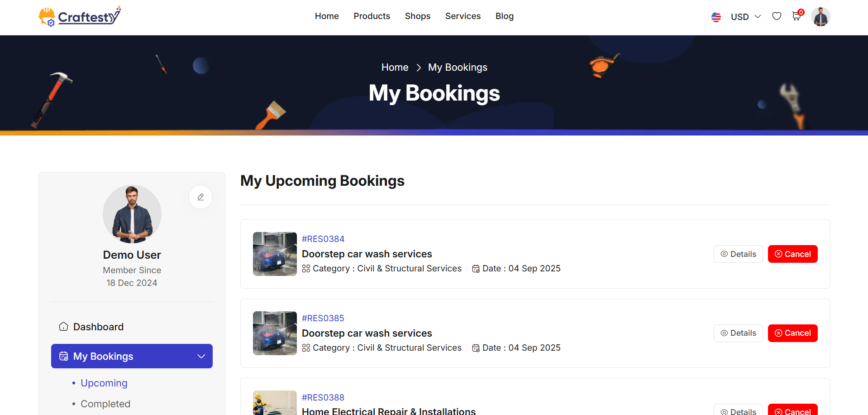Select Upcoming bookings submenu link
Viewport: 868px width, 415px height.
click(x=104, y=383)
